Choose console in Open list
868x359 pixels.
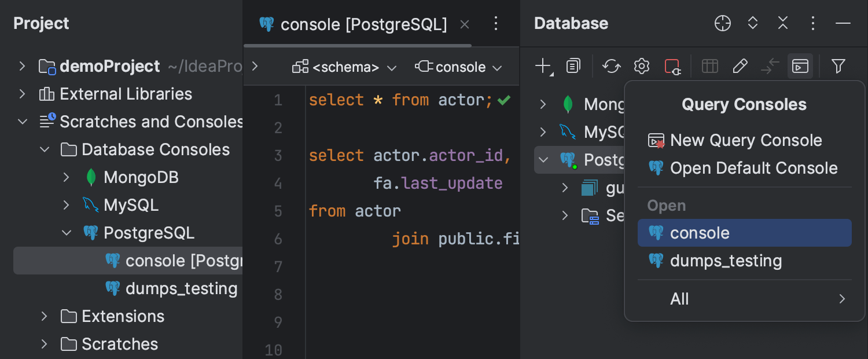pyautogui.click(x=744, y=233)
